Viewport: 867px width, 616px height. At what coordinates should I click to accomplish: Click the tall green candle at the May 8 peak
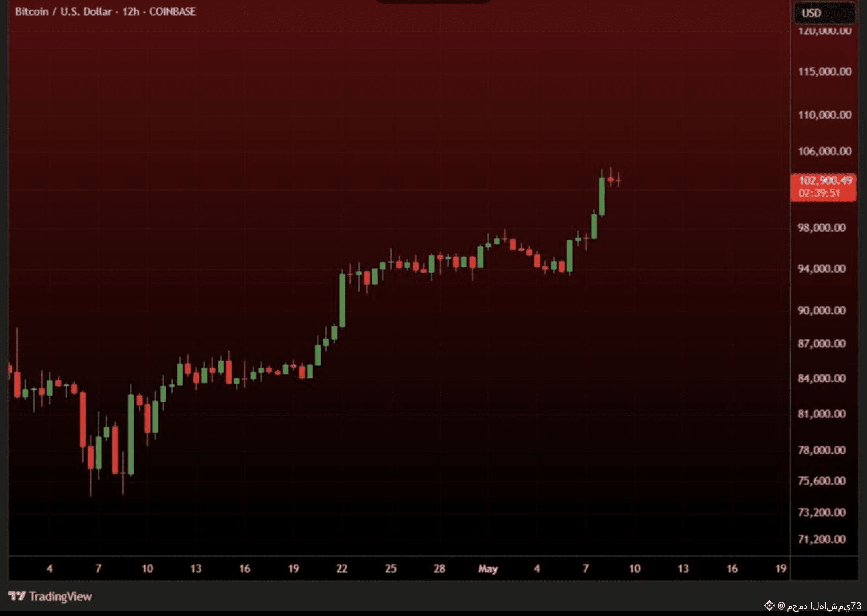tap(602, 197)
